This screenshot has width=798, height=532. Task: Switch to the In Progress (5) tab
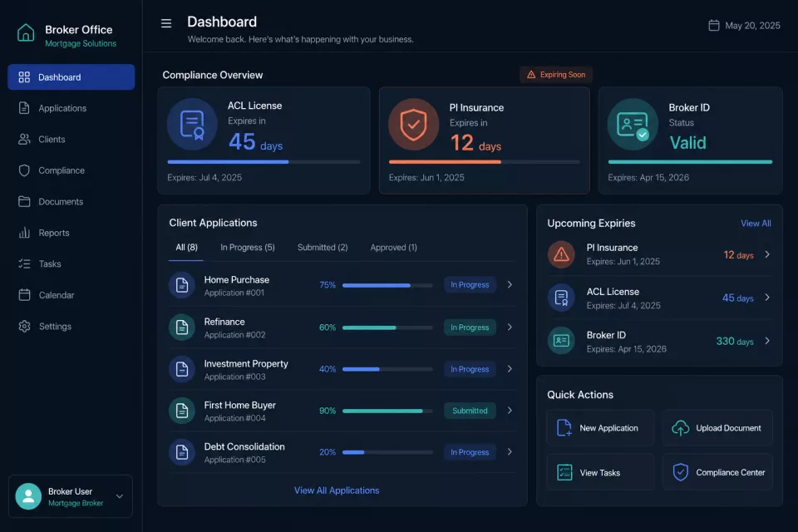pos(248,248)
